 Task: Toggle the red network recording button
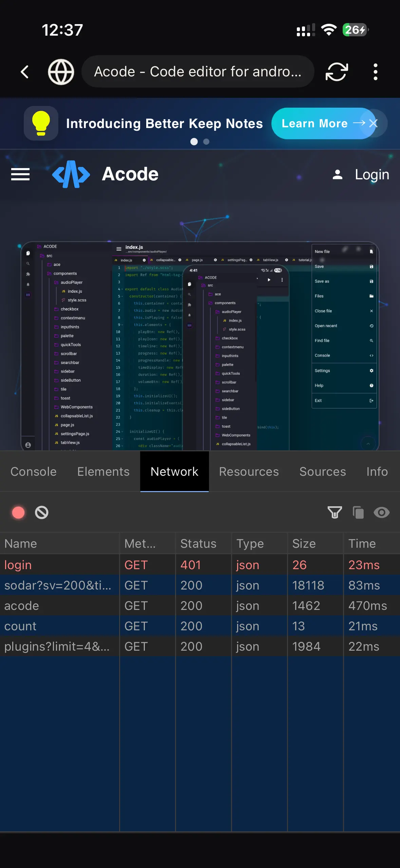click(x=18, y=512)
